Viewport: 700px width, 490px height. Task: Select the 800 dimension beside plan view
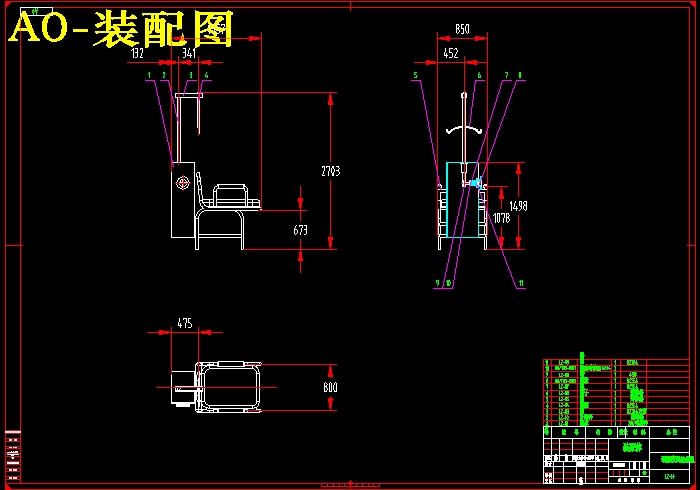pyautogui.click(x=330, y=388)
